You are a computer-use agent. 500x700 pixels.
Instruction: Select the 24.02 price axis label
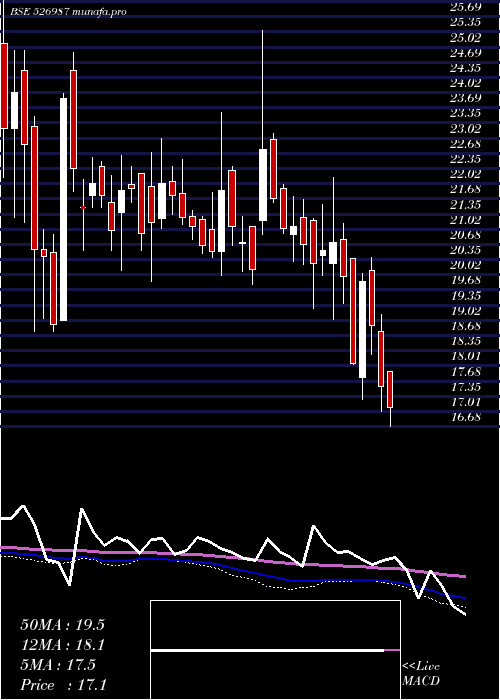pos(465,83)
